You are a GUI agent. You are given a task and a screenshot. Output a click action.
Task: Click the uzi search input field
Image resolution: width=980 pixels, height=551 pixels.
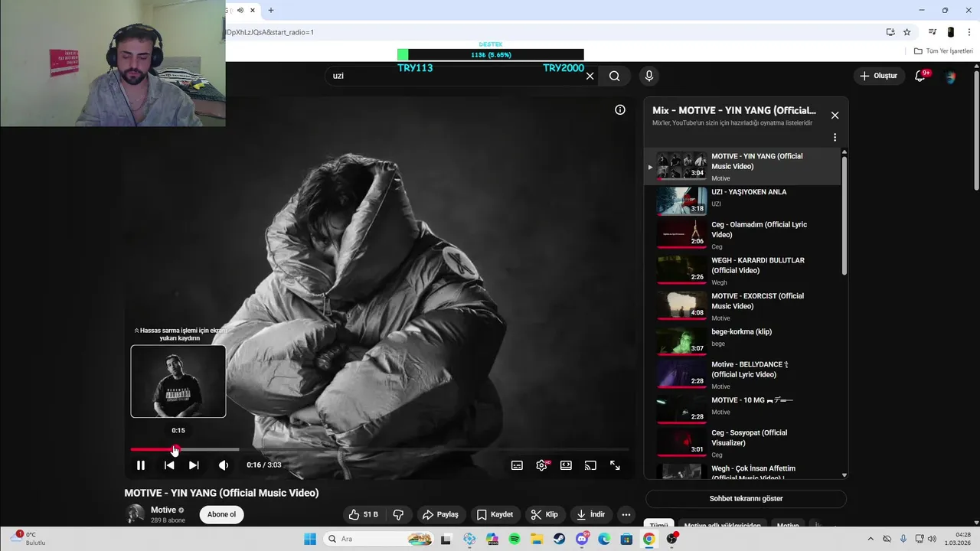click(x=456, y=76)
